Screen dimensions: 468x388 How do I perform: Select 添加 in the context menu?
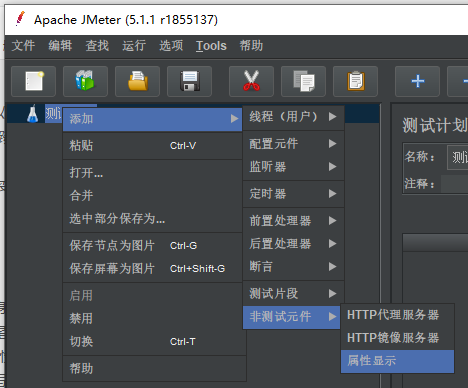(152, 119)
